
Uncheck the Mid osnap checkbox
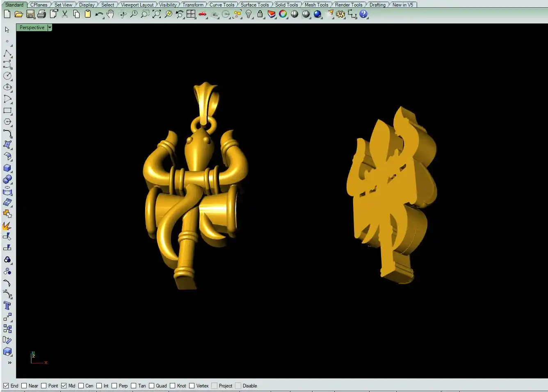64,386
